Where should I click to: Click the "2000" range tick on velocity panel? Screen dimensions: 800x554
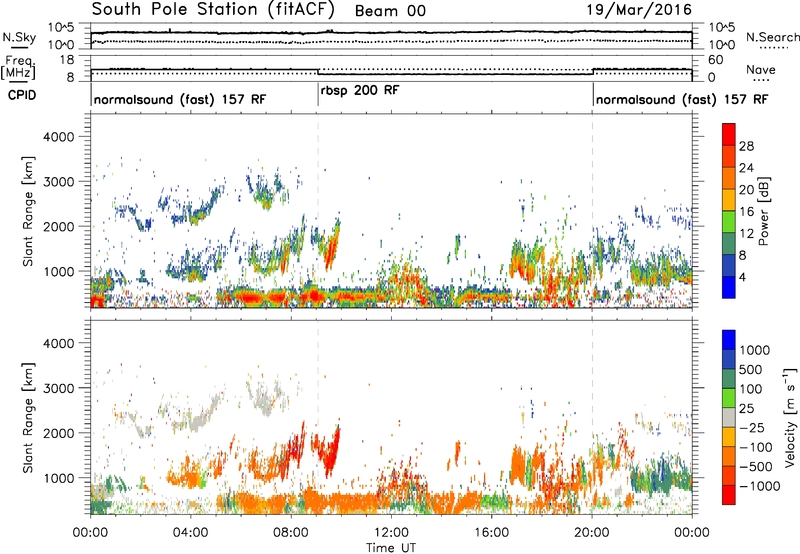pyautogui.click(x=58, y=433)
